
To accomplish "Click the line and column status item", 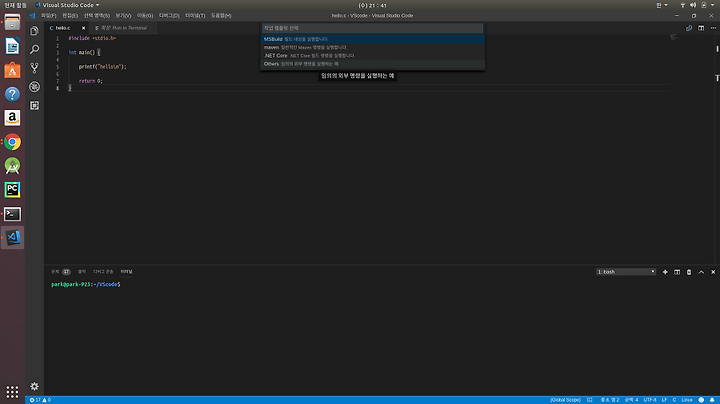I will [610, 400].
